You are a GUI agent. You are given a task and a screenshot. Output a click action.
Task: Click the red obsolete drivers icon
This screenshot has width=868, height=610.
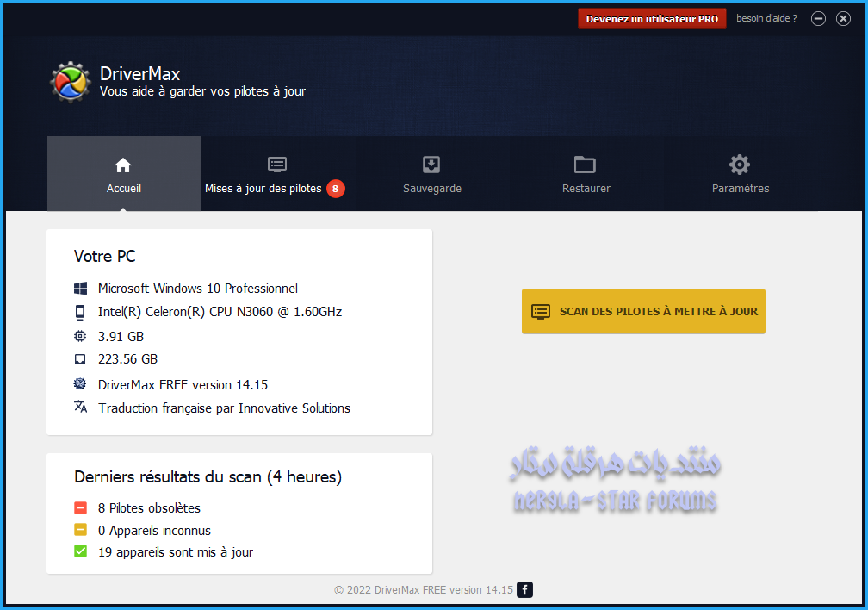(80, 507)
